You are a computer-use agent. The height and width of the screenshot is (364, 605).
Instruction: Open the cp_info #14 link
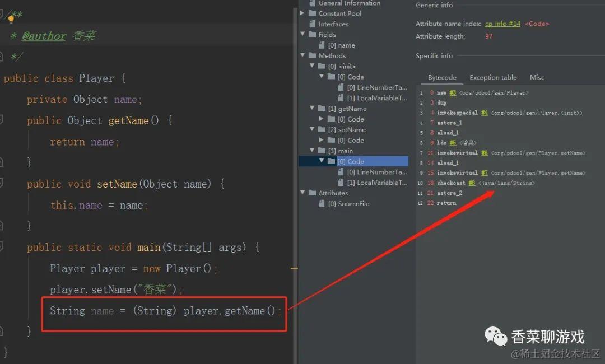tap(502, 24)
